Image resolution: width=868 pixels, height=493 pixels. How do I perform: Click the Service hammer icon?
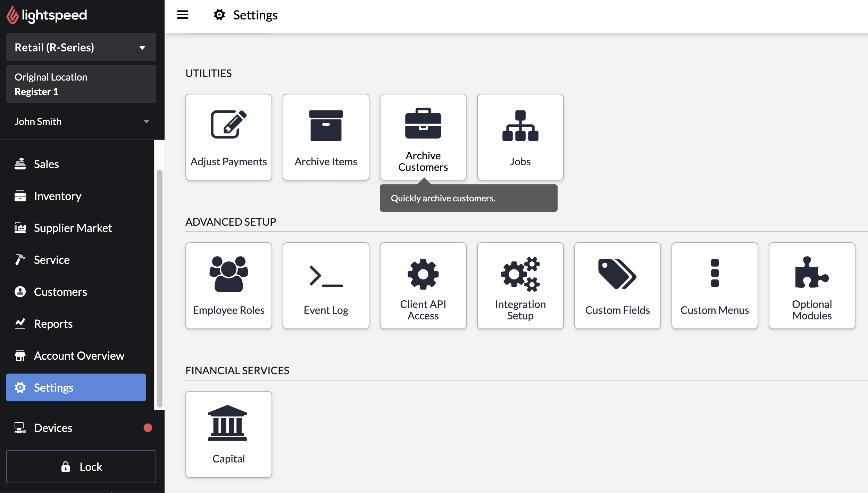20,260
